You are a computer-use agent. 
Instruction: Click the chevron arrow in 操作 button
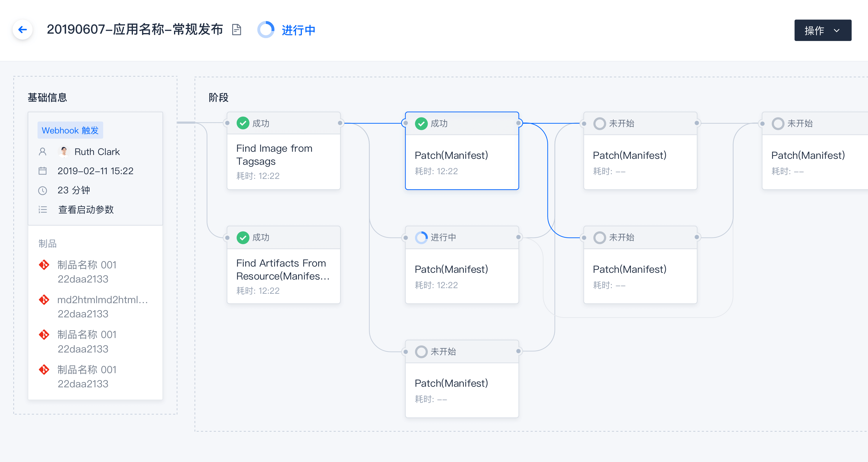[x=836, y=30]
